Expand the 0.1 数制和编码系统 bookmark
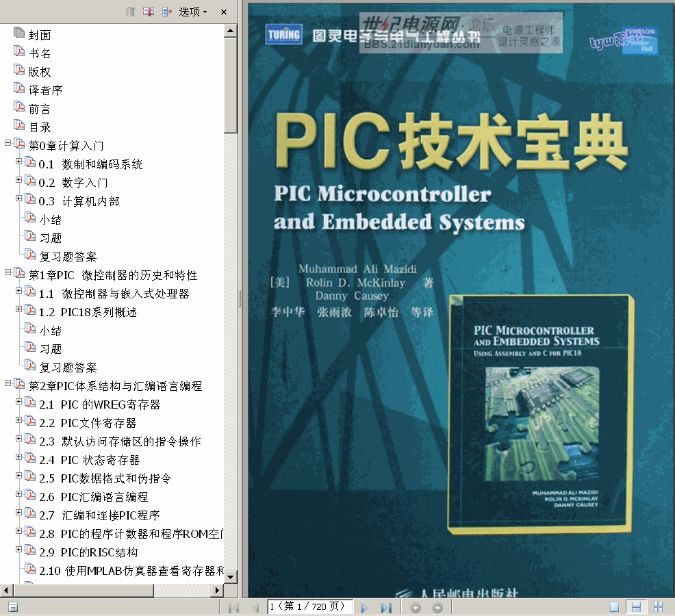Image resolution: width=675 pixels, height=616 pixels. (x=18, y=161)
